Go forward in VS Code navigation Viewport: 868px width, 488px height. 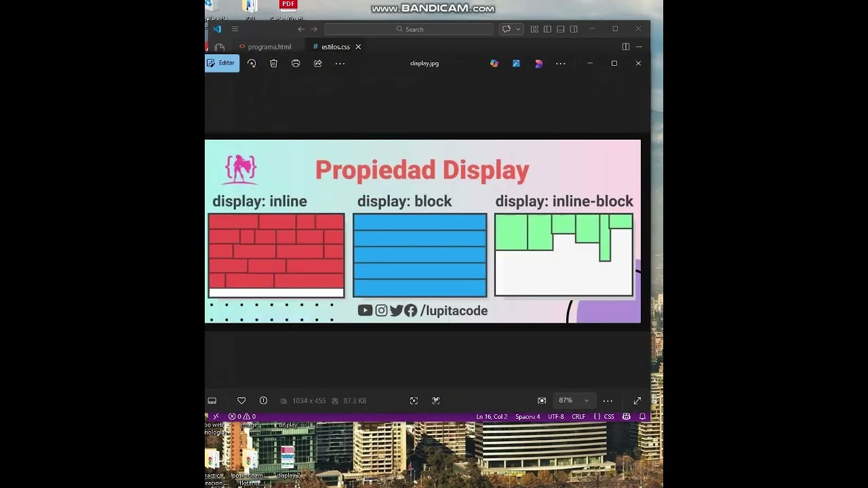point(314,29)
